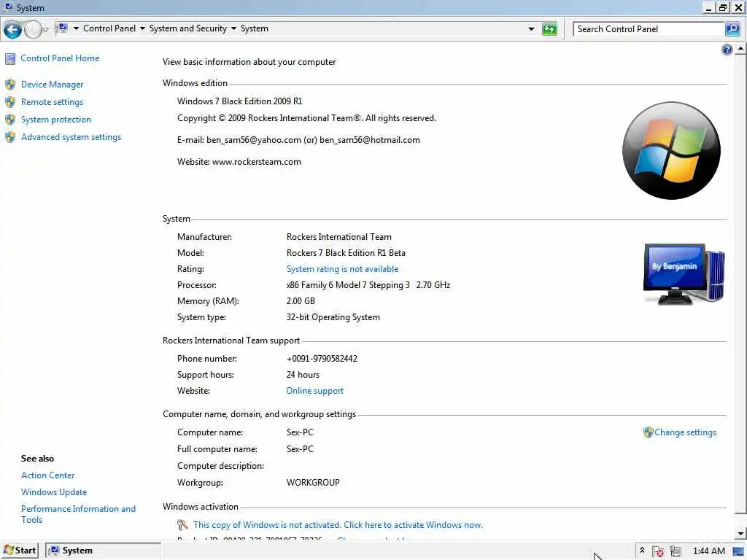
Task: Select Control Panel in the breadcrumb
Action: click(x=109, y=28)
